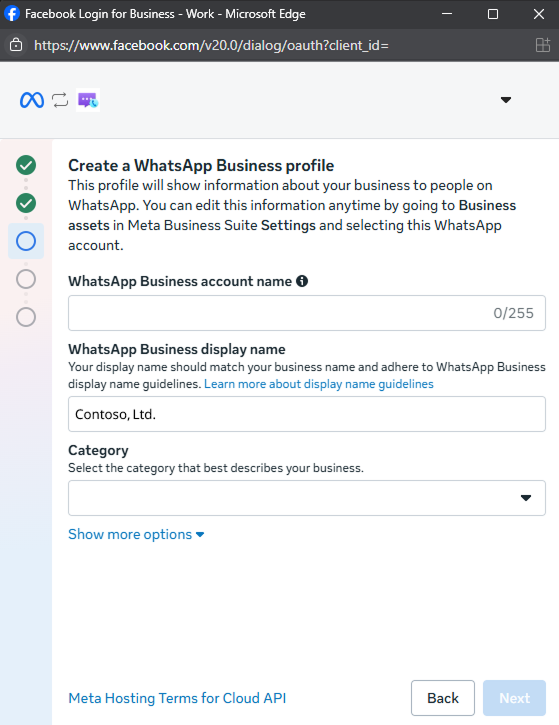Open Meta Hosting Terms for Cloud API link
The height and width of the screenshot is (725, 559).
point(177,698)
